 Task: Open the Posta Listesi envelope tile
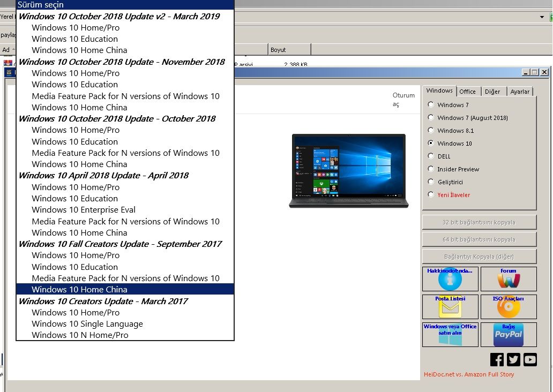450,307
